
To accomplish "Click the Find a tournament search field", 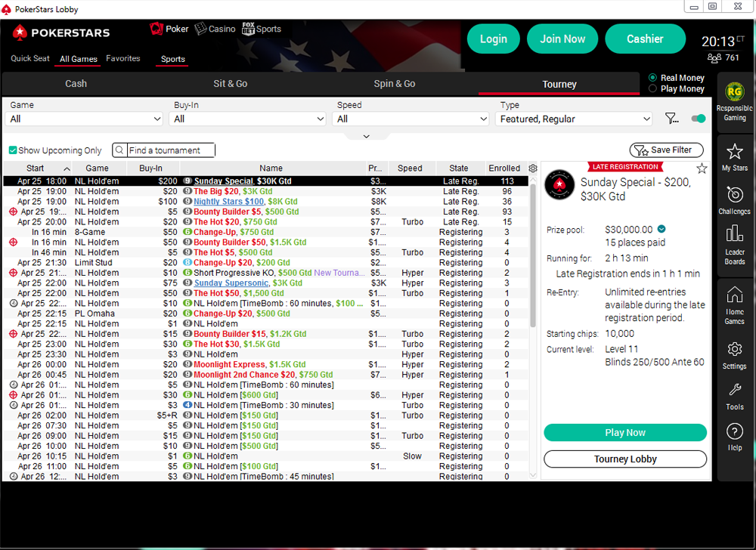I will [x=171, y=150].
